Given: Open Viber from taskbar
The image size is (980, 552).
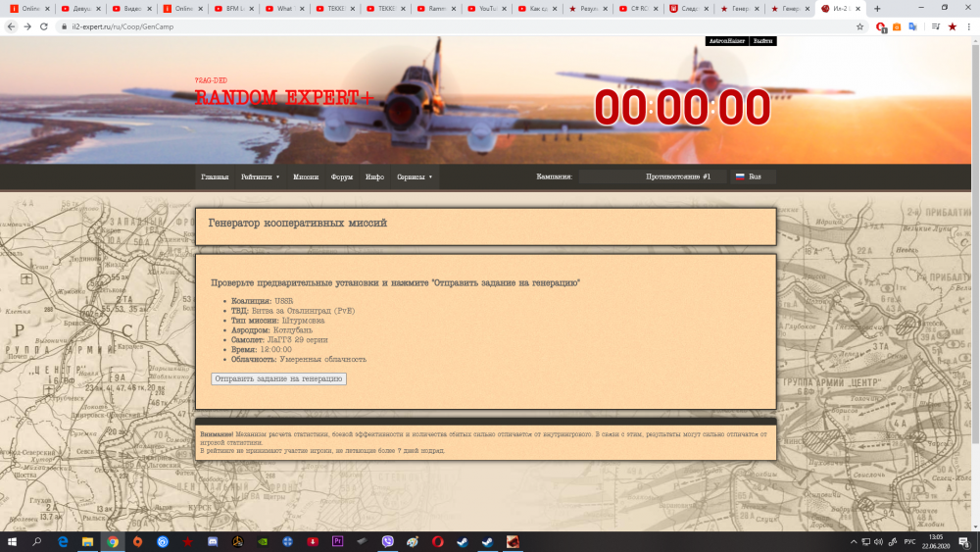Looking at the screenshot, I should (x=387, y=542).
